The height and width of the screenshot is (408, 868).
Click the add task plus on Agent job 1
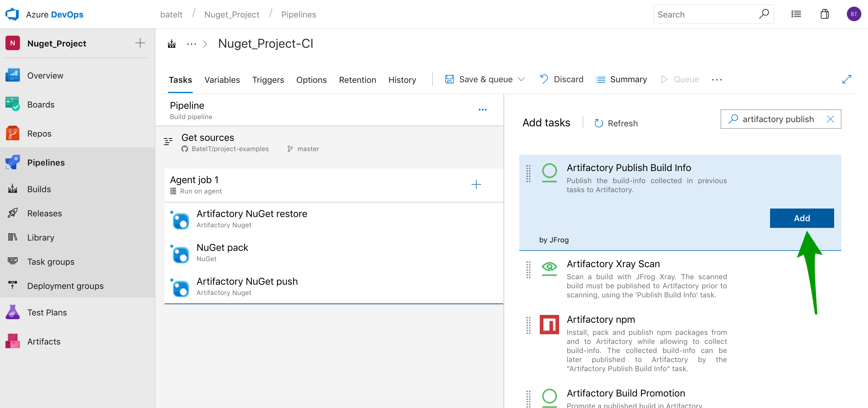click(476, 184)
